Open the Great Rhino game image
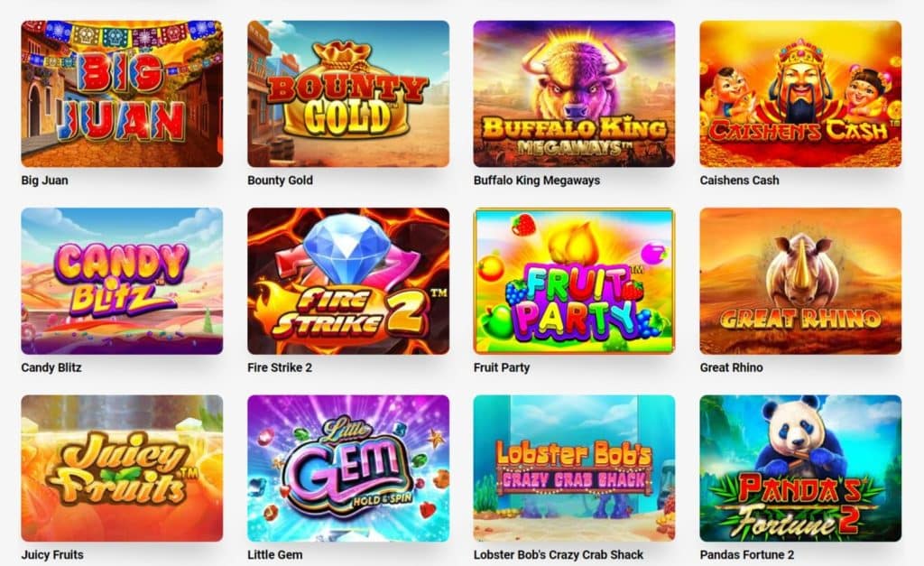The image size is (924, 566). [801, 282]
